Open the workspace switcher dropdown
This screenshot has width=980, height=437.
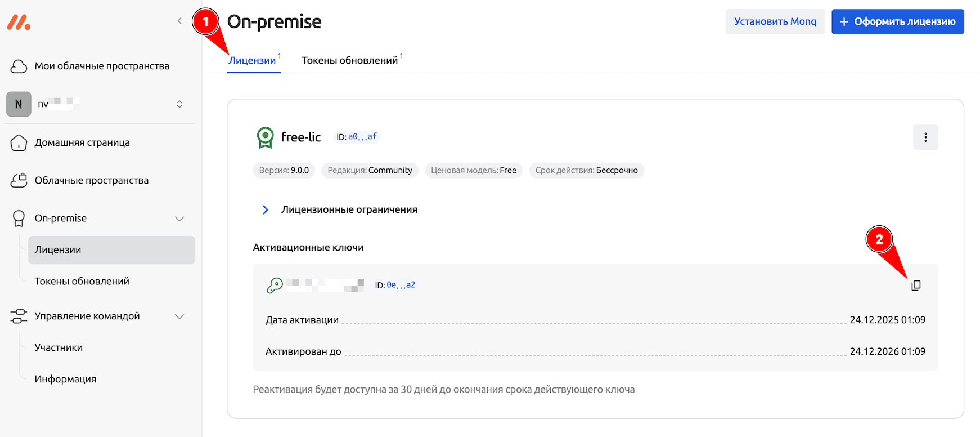179,104
